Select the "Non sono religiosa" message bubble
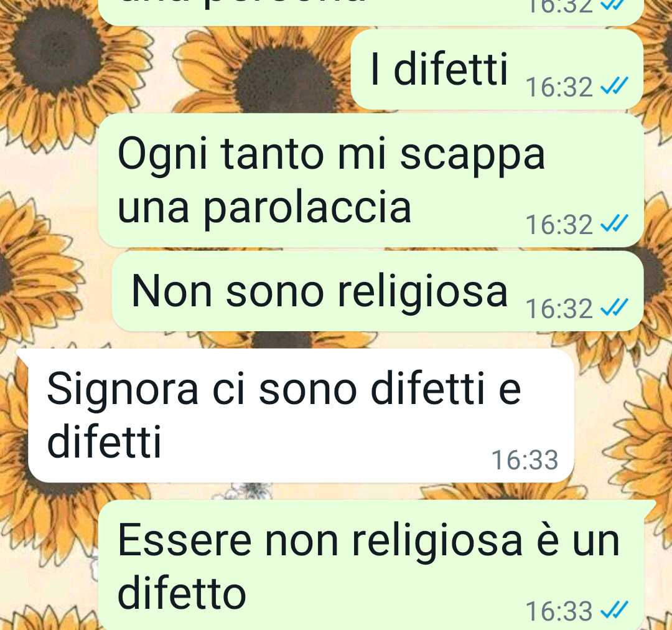This screenshot has width=672, height=630. click(x=378, y=291)
